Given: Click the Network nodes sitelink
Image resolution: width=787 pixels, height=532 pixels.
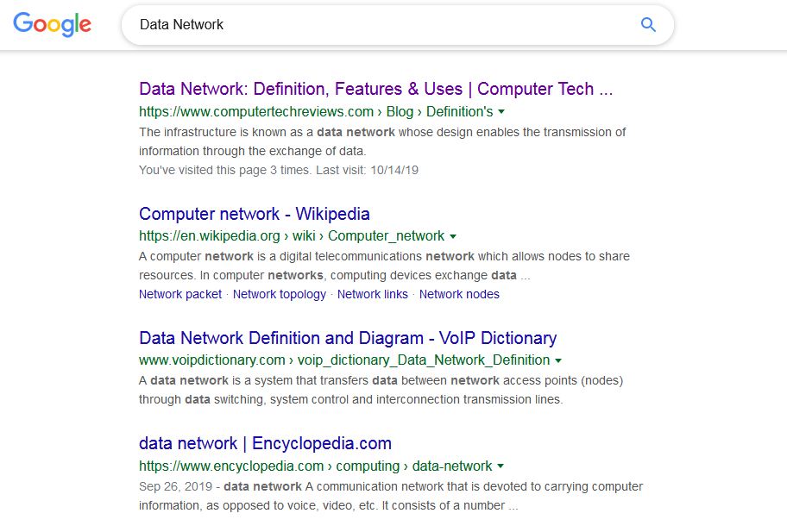Looking at the screenshot, I should pyautogui.click(x=460, y=294).
